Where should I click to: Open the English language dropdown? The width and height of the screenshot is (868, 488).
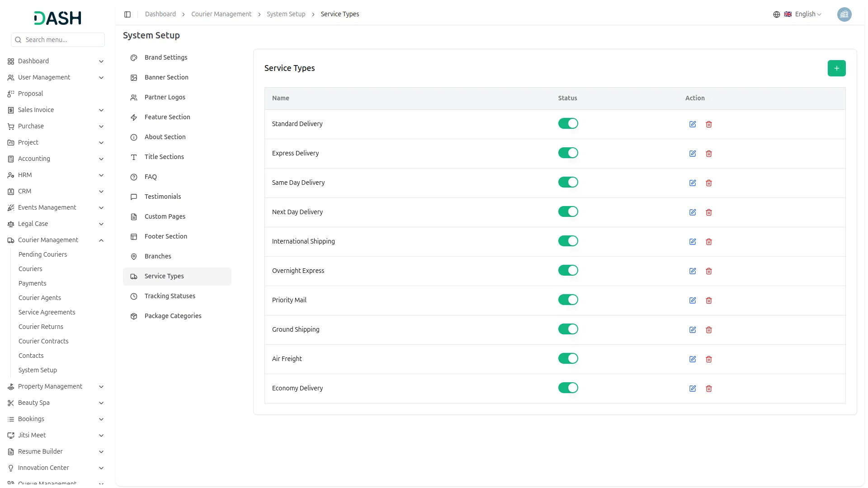pyautogui.click(x=803, y=14)
